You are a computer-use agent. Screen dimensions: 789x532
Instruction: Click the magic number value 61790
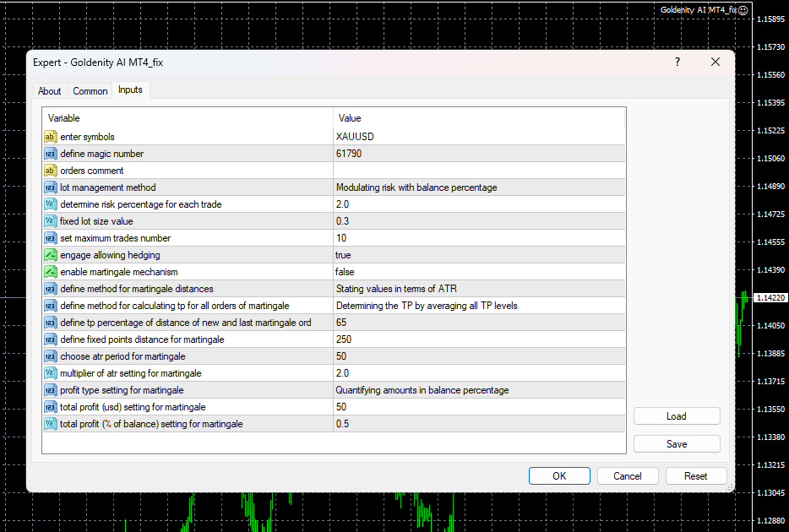coord(479,154)
